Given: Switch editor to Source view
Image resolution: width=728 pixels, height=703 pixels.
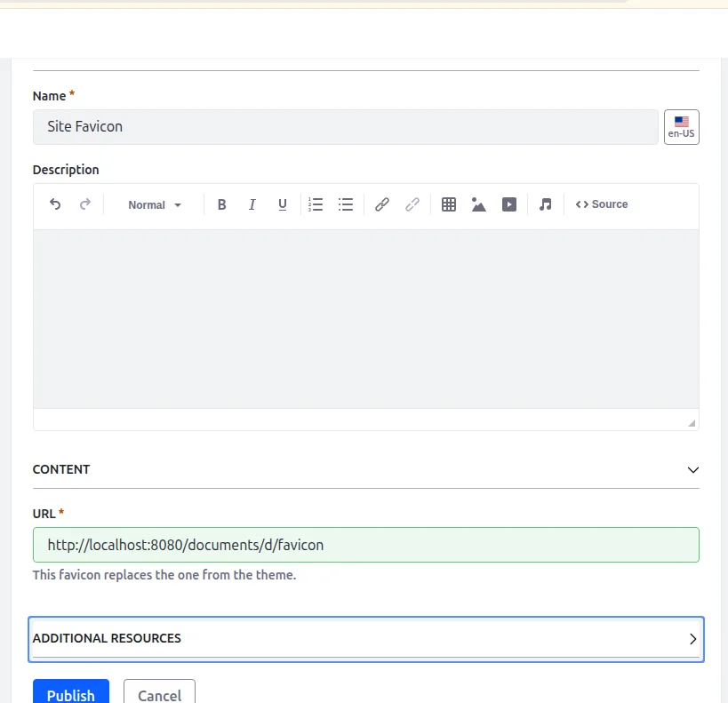Looking at the screenshot, I should [x=602, y=204].
